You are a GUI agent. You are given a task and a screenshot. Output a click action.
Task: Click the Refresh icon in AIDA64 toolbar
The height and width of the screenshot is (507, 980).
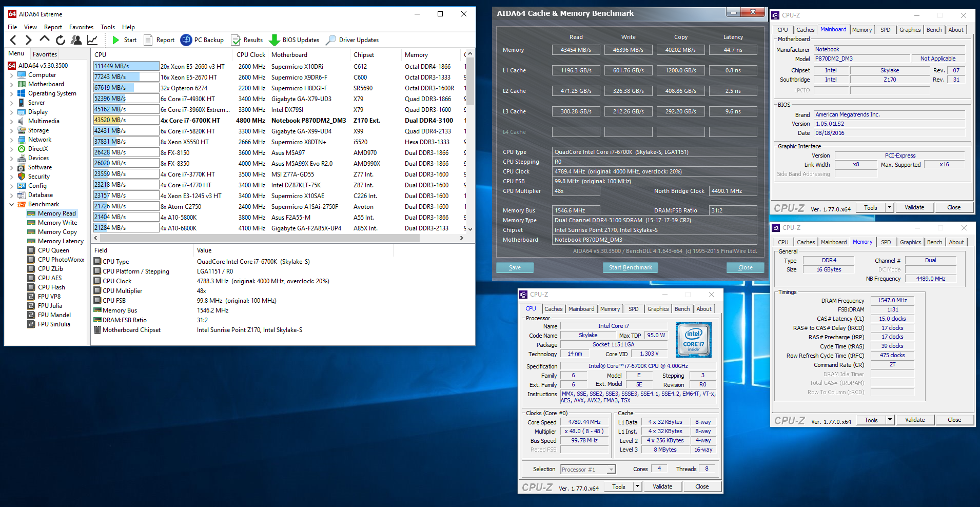(x=61, y=40)
